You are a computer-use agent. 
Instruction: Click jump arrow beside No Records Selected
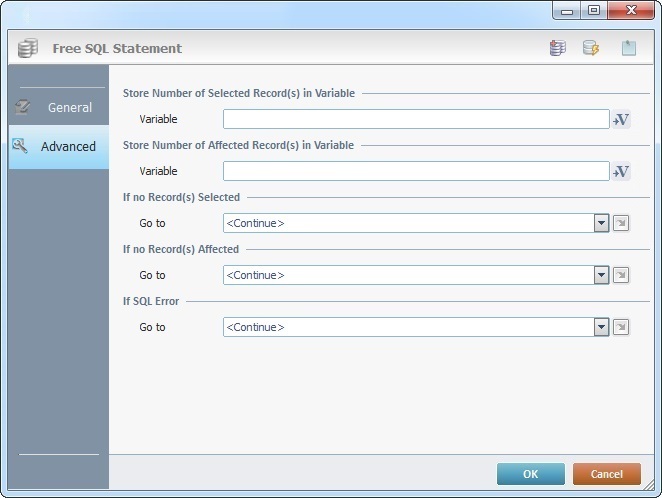621,223
